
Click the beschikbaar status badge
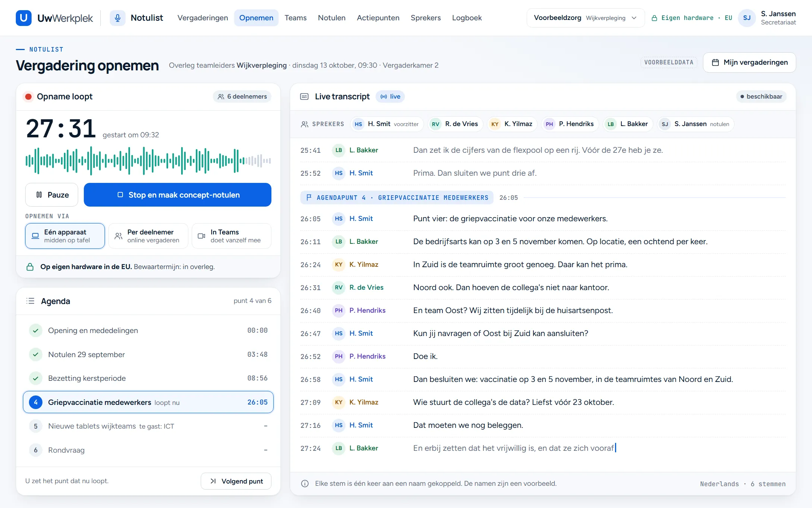click(761, 97)
